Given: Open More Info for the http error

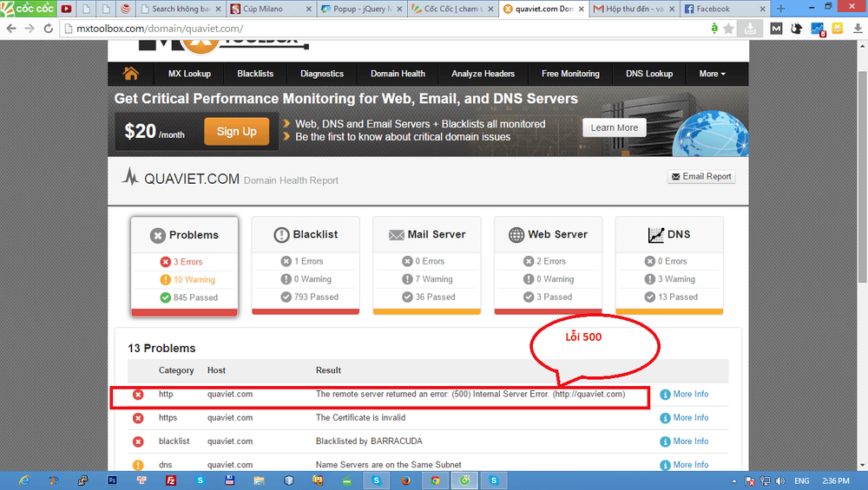Looking at the screenshot, I should pyautogui.click(x=690, y=395).
